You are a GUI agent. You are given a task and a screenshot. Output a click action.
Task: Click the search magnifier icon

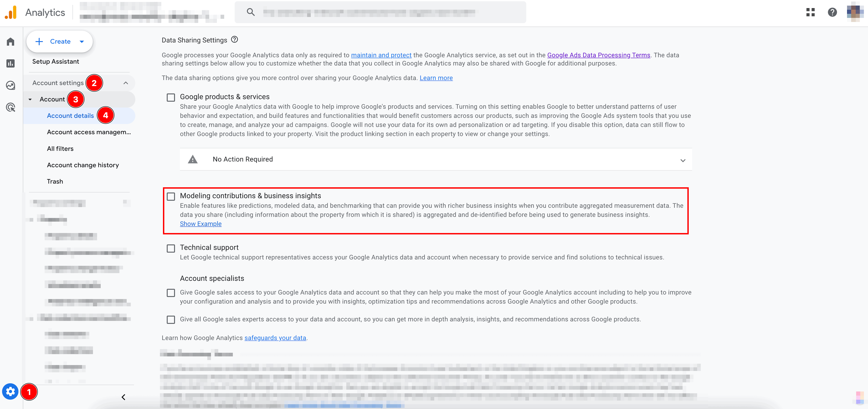[250, 12]
